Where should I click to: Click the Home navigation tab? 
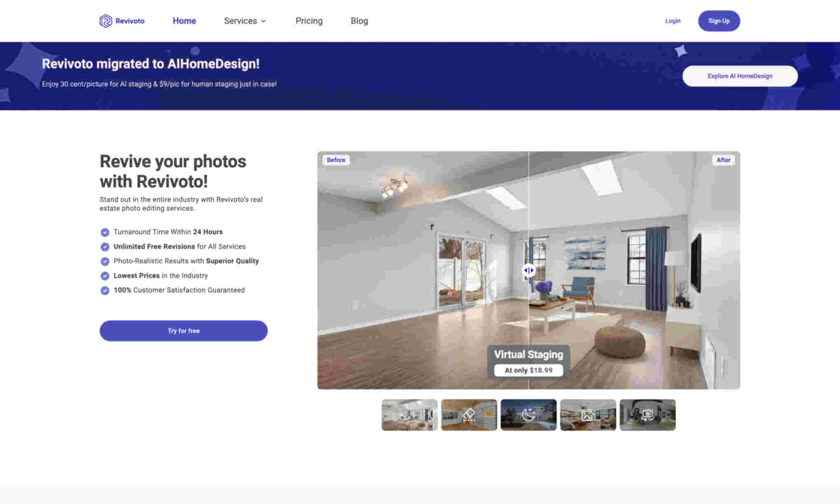(x=184, y=21)
